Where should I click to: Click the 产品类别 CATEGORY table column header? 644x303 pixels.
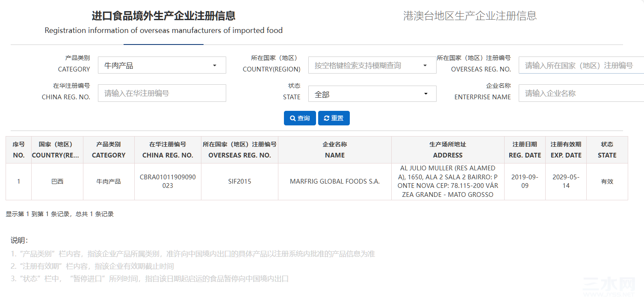[109, 150]
